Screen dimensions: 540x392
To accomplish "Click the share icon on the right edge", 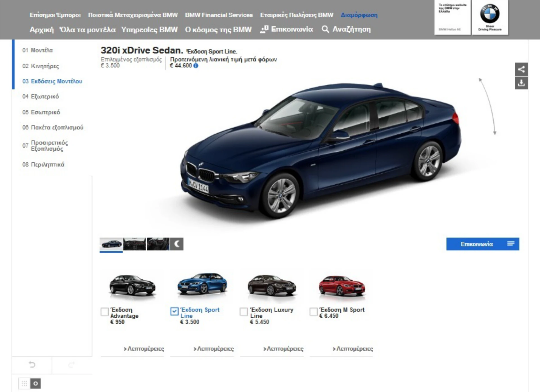I will click(521, 69).
